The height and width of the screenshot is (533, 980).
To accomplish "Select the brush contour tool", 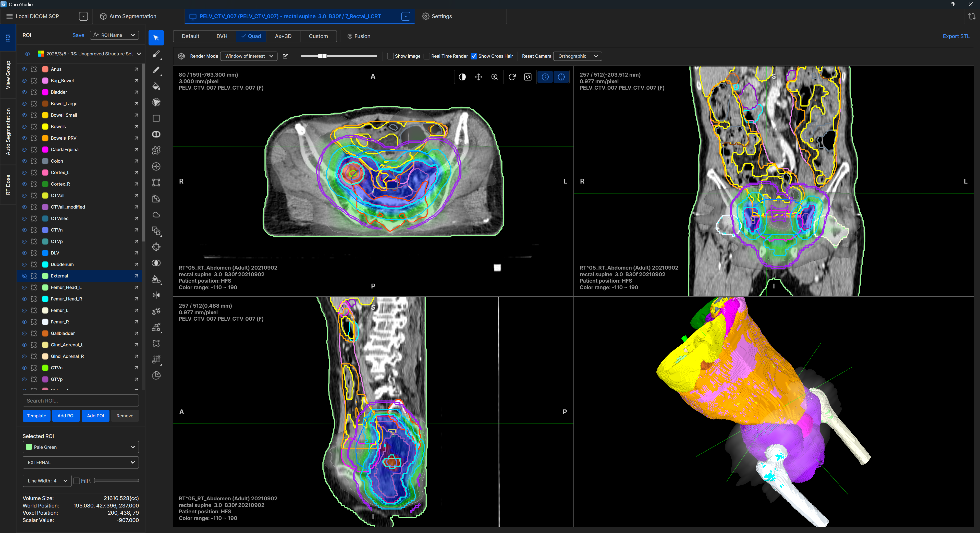I will point(156,54).
